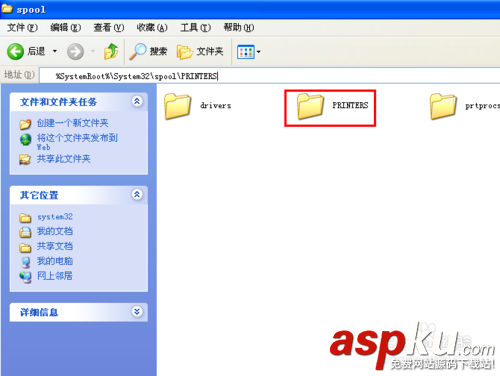Collapse the 文件和文件夹任务 panel

137,101
